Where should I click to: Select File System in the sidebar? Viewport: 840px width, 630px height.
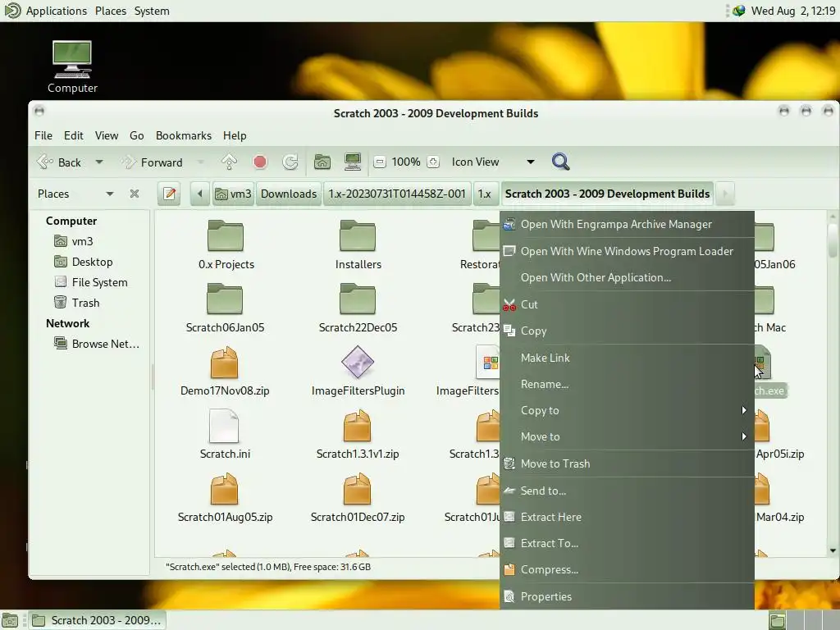[x=90, y=282]
